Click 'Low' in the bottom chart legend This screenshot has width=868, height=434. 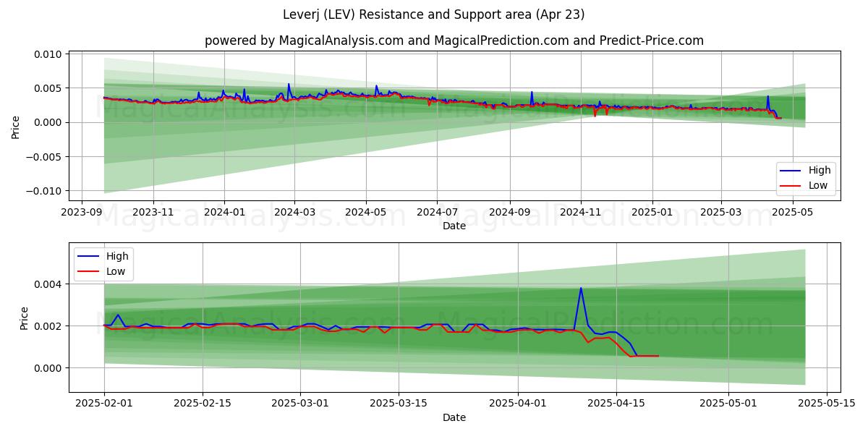[116, 271]
